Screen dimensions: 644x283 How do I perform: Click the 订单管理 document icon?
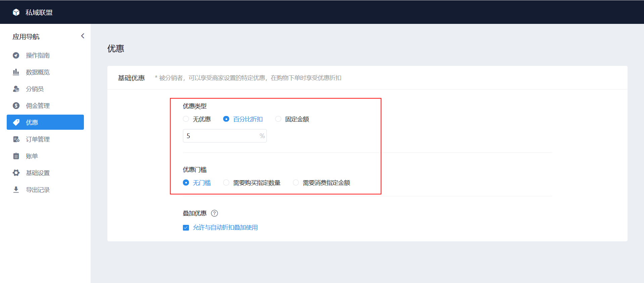16,139
